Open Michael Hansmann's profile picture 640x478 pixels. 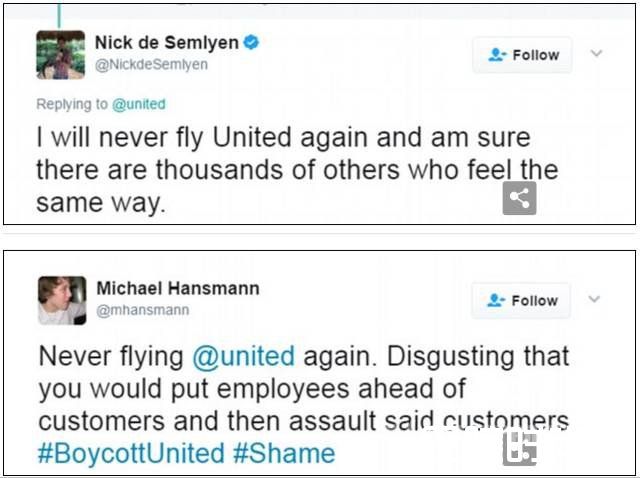[x=62, y=300]
